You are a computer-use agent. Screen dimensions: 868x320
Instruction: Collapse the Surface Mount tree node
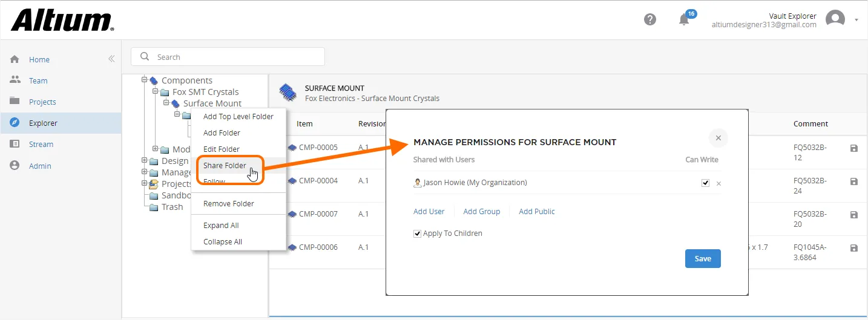(x=166, y=103)
